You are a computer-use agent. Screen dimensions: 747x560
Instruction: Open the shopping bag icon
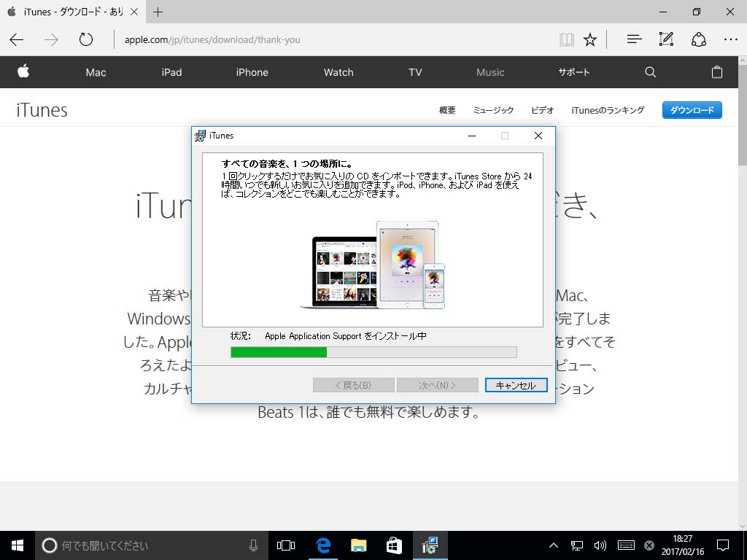point(716,72)
